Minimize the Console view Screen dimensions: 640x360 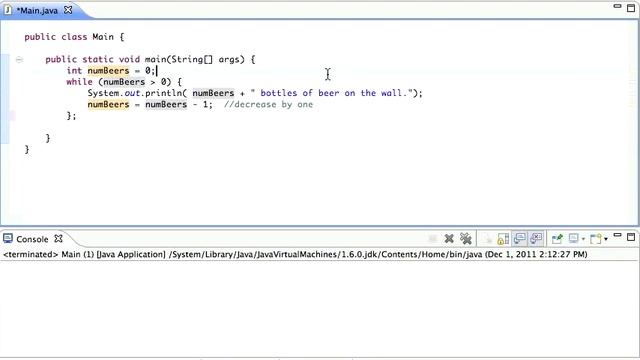click(x=618, y=236)
